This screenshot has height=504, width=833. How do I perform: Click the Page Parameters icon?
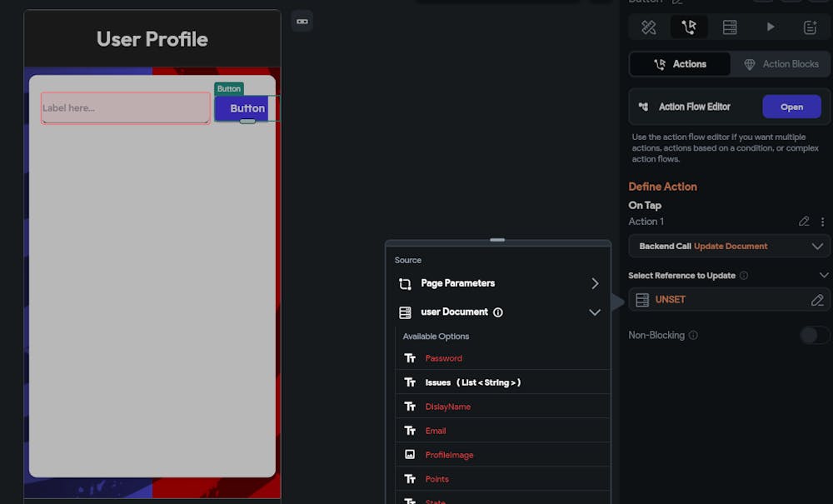pos(405,284)
